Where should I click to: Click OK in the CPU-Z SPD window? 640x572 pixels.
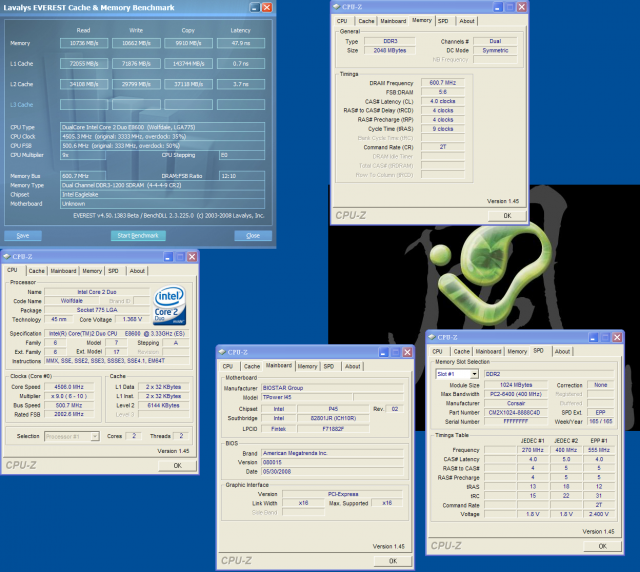602,546
